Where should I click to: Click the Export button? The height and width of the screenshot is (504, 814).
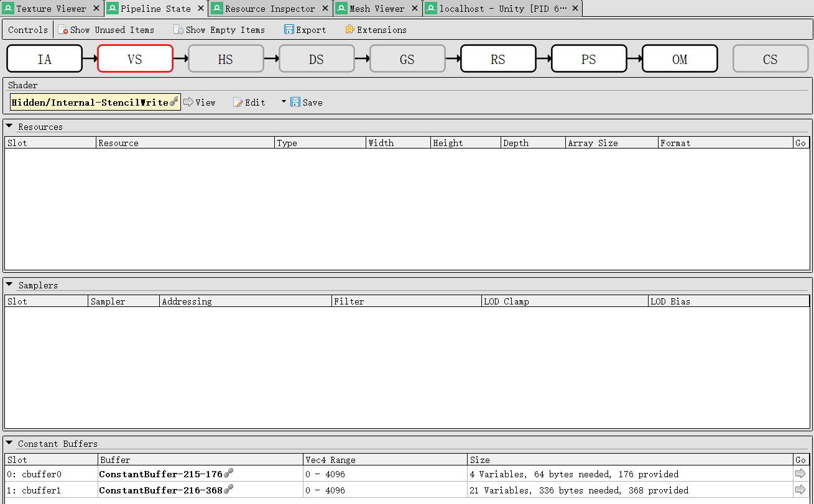coord(305,30)
